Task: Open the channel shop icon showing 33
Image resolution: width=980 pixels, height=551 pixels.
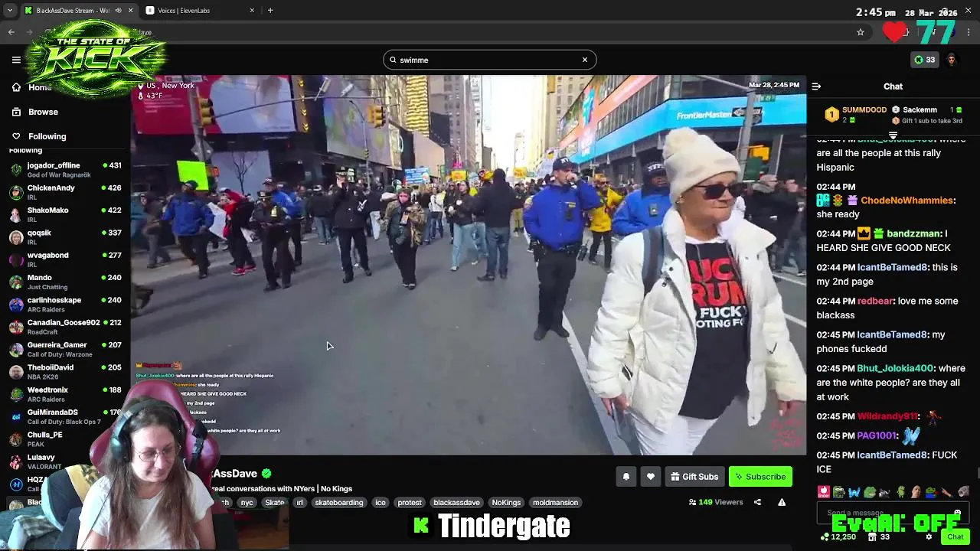Action: 878,537
